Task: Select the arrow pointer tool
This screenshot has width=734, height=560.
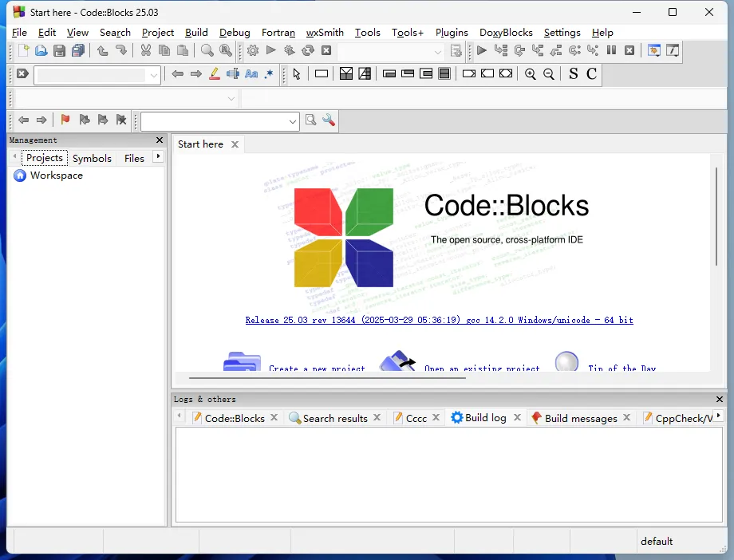Action: pos(297,74)
